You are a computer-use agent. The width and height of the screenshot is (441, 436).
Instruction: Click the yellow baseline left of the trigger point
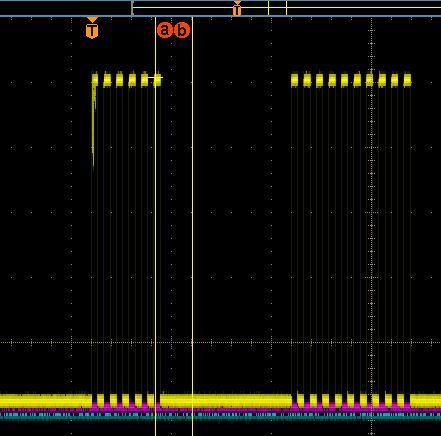coord(46,401)
